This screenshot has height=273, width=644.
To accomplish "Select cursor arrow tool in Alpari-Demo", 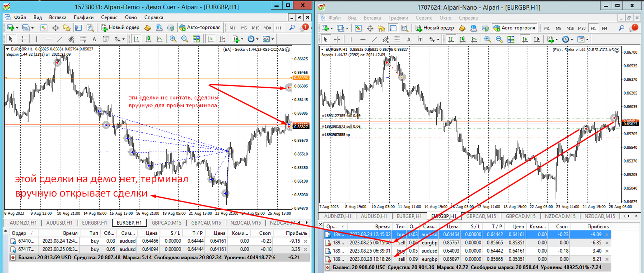I will click(10, 39).
